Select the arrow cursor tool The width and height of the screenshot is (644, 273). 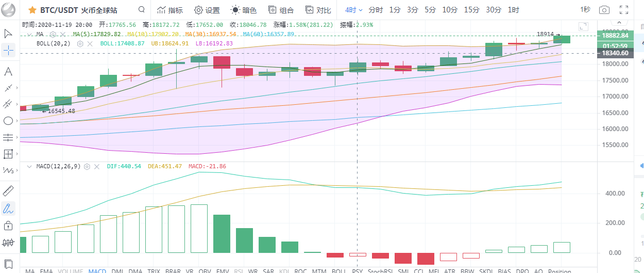pyautogui.click(x=8, y=34)
